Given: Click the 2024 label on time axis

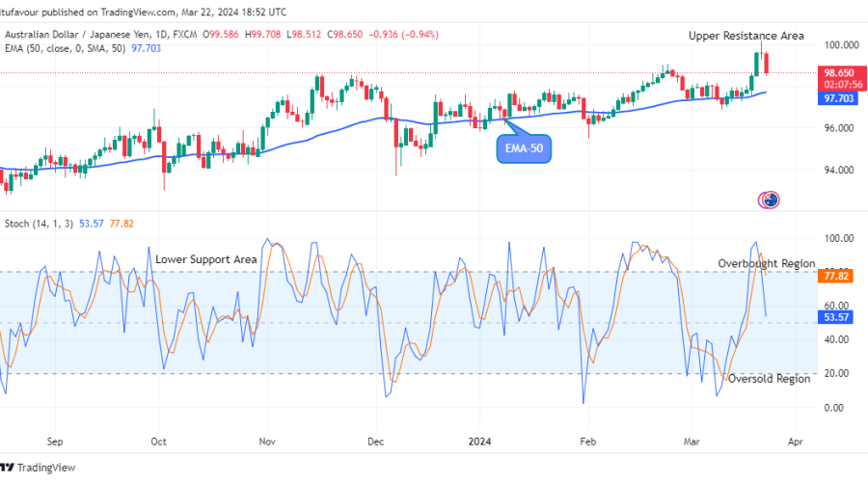Looking at the screenshot, I should [x=479, y=441].
